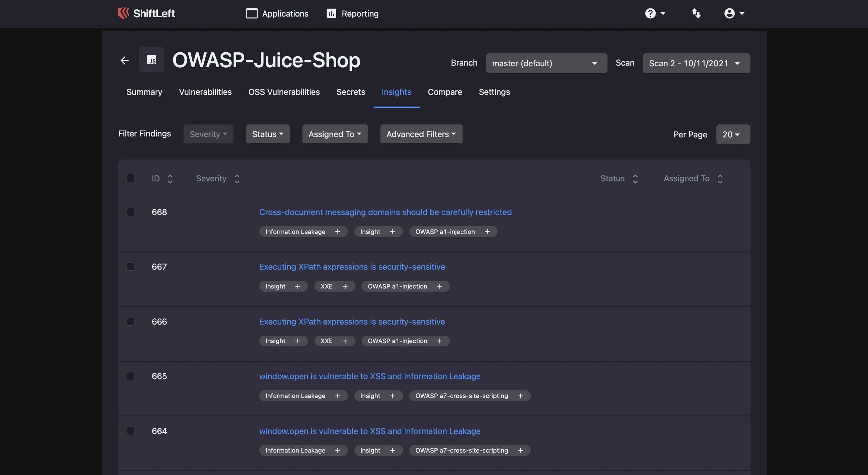Open finding 666 Executing XPath expressions link
Image resolution: width=868 pixels, height=475 pixels.
coord(352,322)
